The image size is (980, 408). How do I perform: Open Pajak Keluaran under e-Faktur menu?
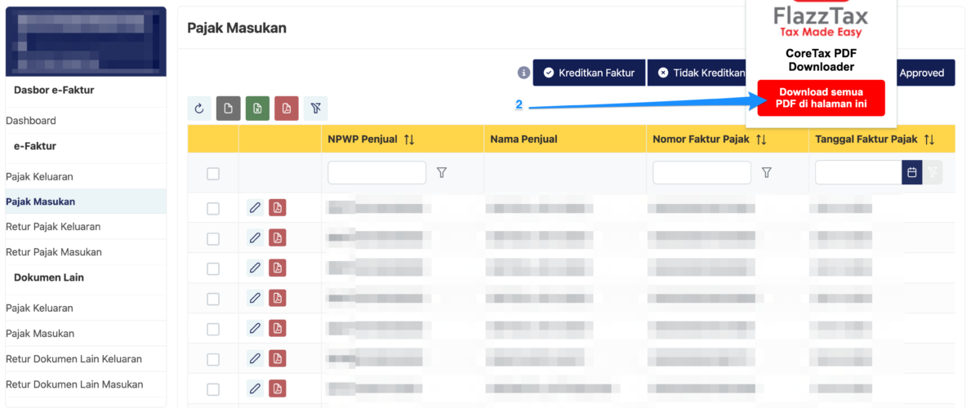tap(39, 176)
